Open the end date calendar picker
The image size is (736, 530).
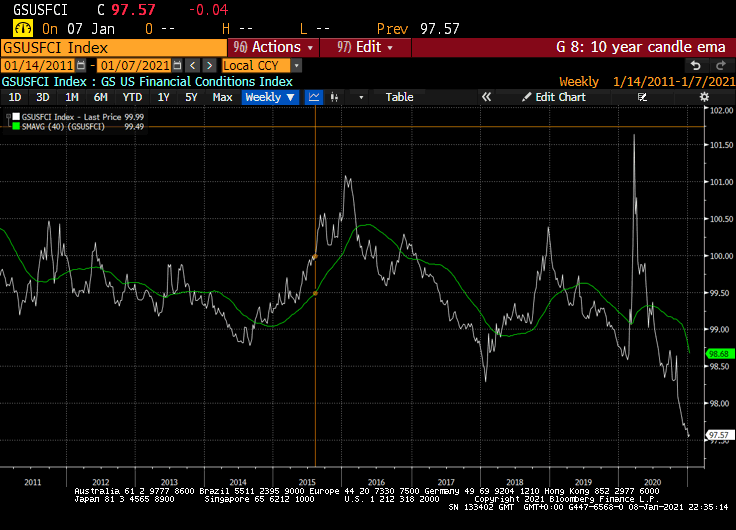(177, 65)
